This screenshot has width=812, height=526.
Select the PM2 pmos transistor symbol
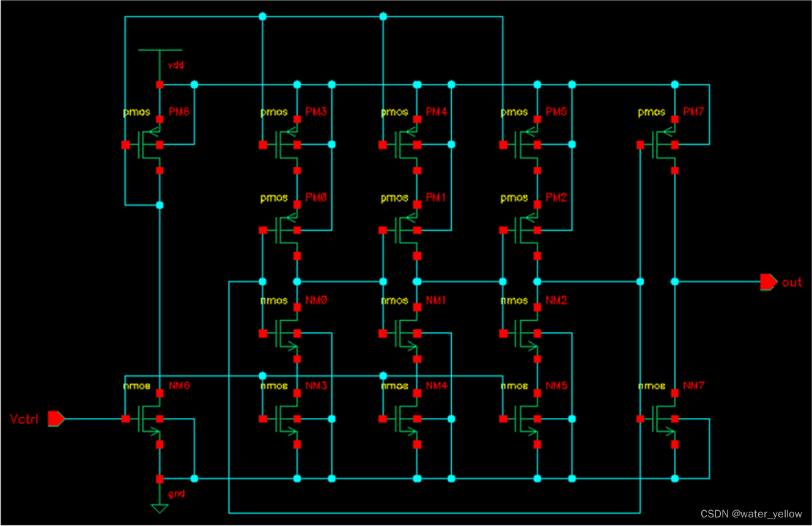[x=523, y=230]
